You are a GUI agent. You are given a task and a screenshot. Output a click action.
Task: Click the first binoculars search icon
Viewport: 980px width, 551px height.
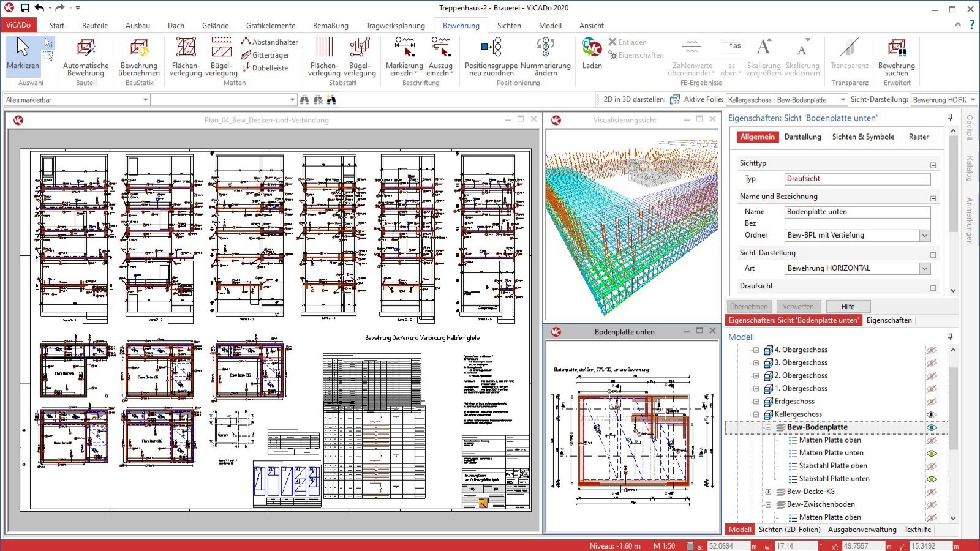pyautogui.click(x=304, y=100)
